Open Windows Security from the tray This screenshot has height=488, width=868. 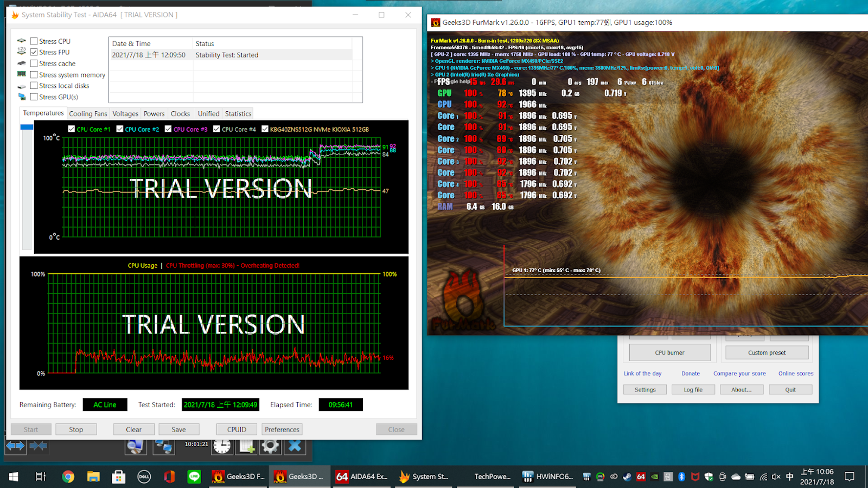709,477
